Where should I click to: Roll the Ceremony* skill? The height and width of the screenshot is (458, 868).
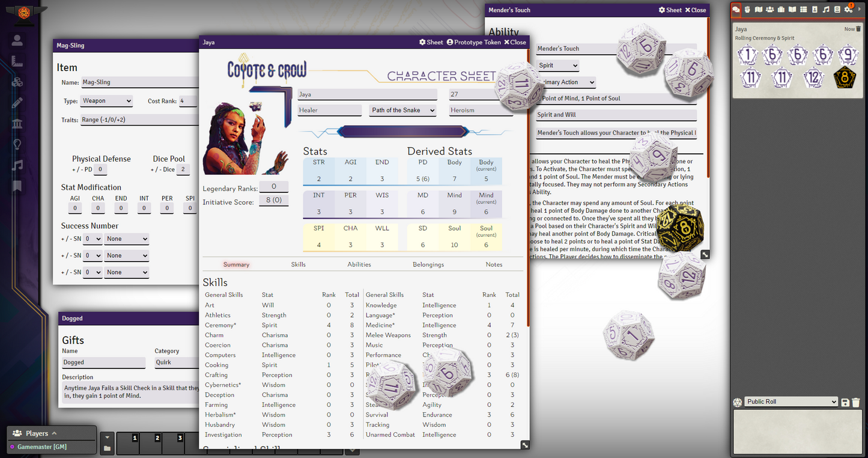(x=220, y=325)
